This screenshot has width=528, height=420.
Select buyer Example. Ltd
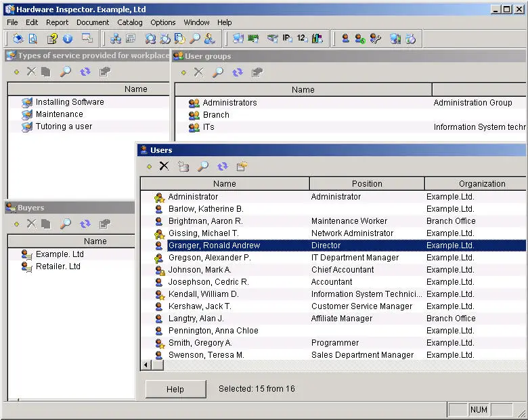(x=71, y=254)
